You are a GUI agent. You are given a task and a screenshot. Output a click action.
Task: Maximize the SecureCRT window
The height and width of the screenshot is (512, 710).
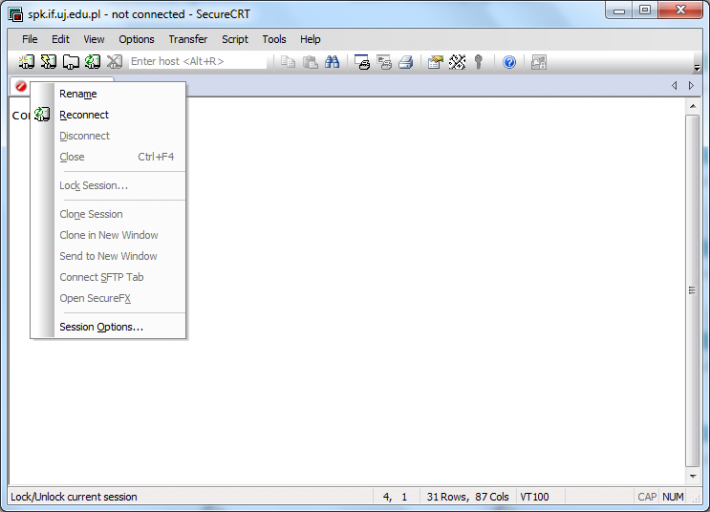pyautogui.click(x=645, y=10)
